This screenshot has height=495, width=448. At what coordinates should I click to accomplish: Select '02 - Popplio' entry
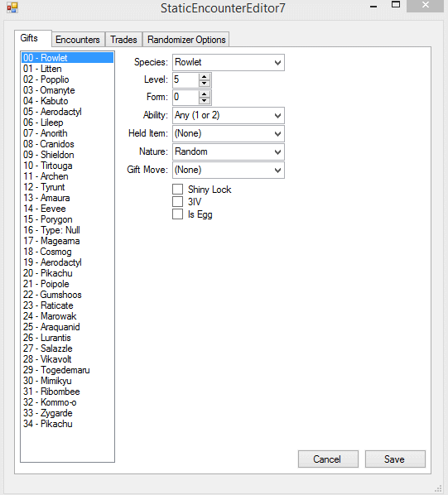coord(67,79)
